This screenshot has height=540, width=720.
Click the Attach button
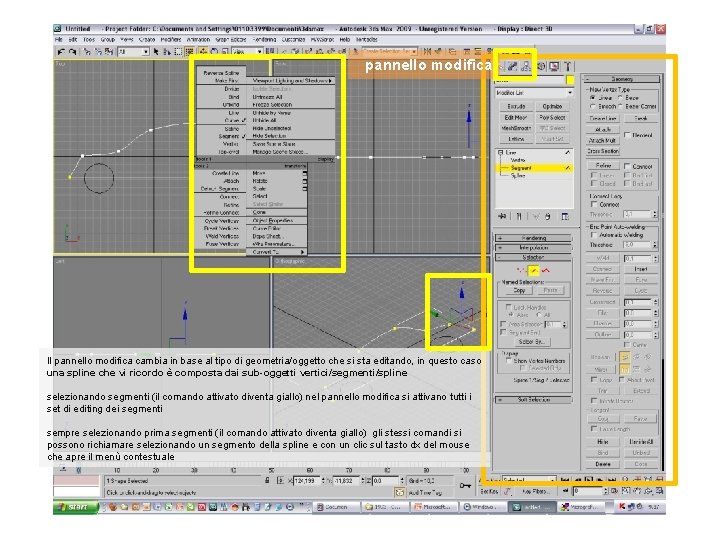coord(603,129)
